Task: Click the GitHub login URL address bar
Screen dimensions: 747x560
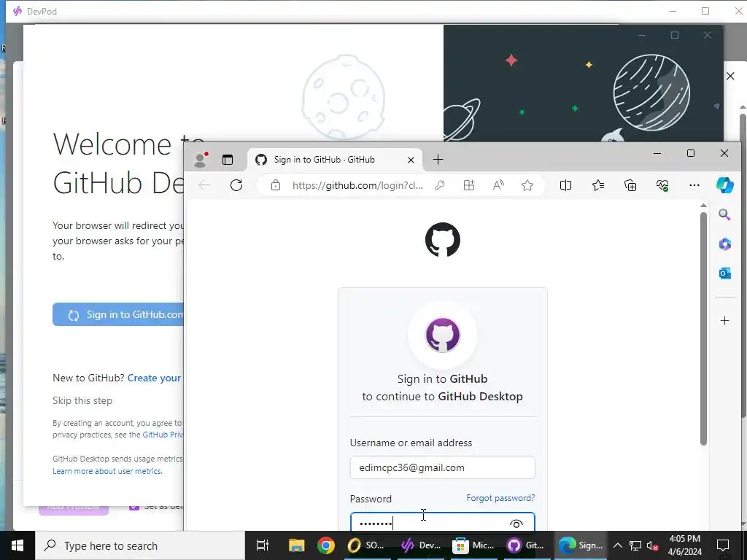Action: (357, 185)
